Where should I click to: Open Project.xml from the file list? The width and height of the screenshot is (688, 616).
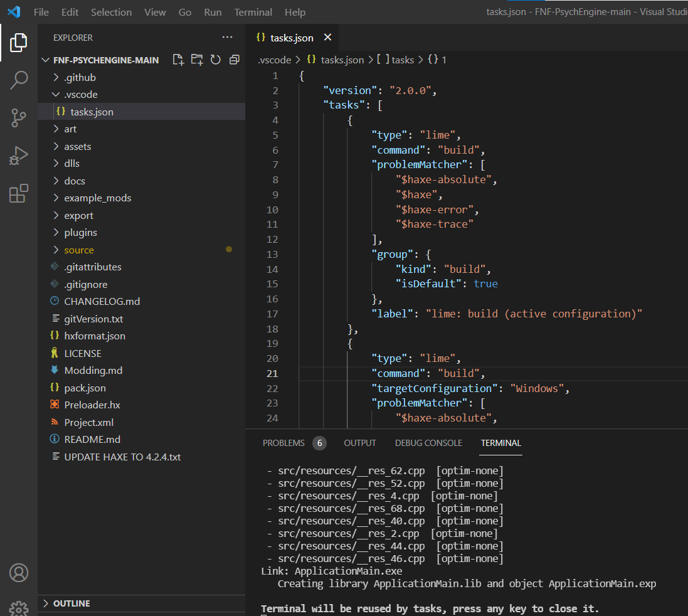coord(88,422)
